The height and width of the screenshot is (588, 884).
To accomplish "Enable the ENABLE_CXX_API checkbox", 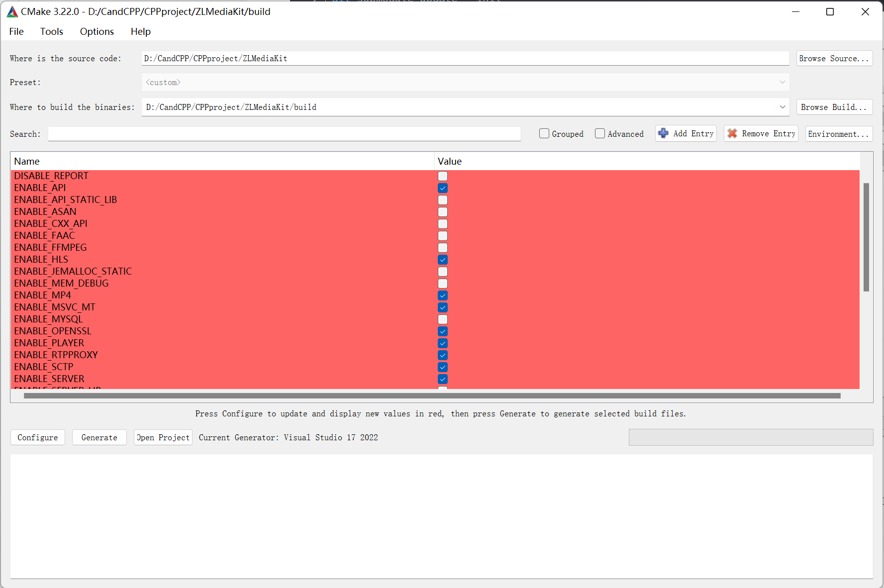I will pyautogui.click(x=443, y=224).
